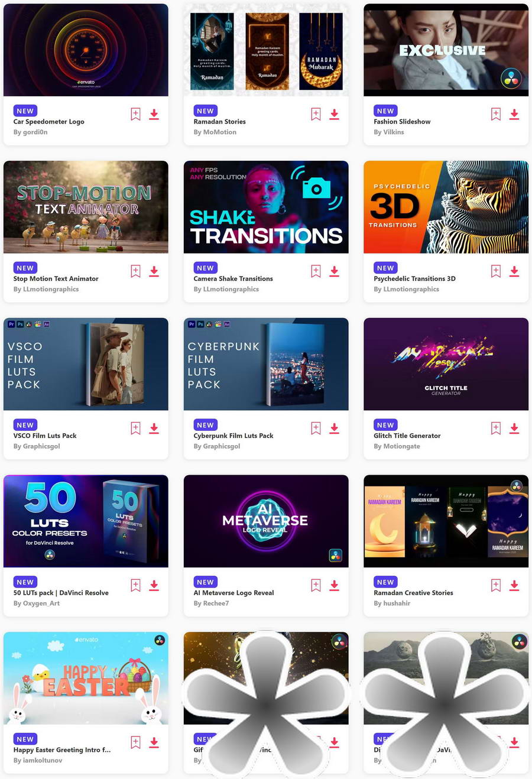The height and width of the screenshot is (779, 532).
Task: Open the Happy Easter preview image
Action: [86, 678]
